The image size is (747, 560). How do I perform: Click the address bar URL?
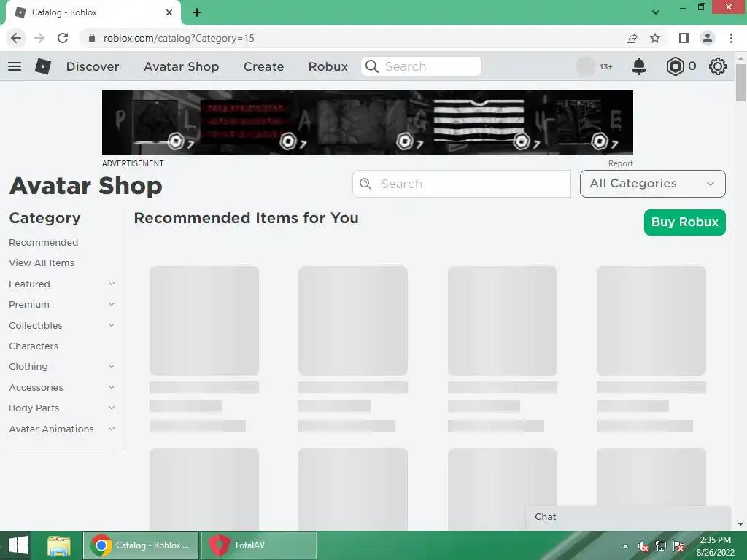coord(179,38)
